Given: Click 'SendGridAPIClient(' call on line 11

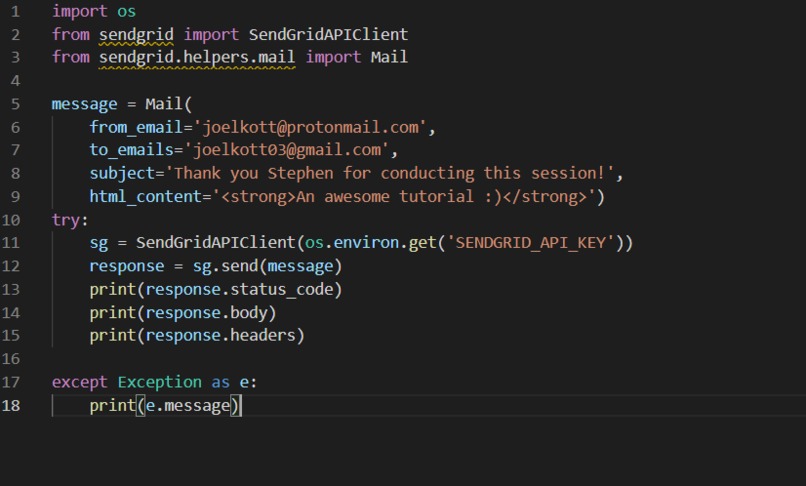Looking at the screenshot, I should (221, 243).
